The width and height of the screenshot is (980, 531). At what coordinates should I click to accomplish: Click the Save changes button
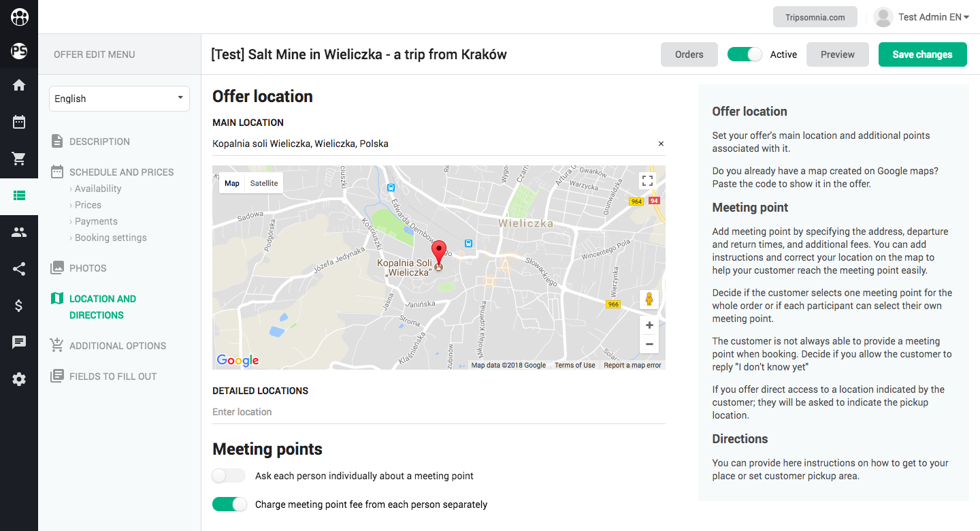click(x=922, y=54)
